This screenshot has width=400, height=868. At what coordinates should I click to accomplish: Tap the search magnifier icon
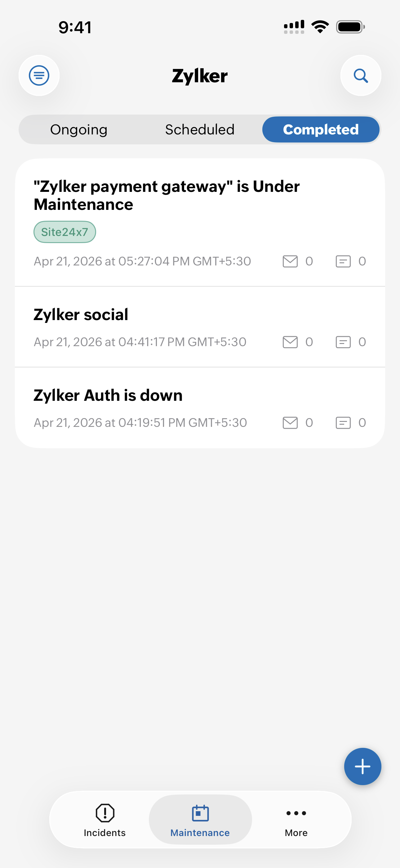coord(361,75)
